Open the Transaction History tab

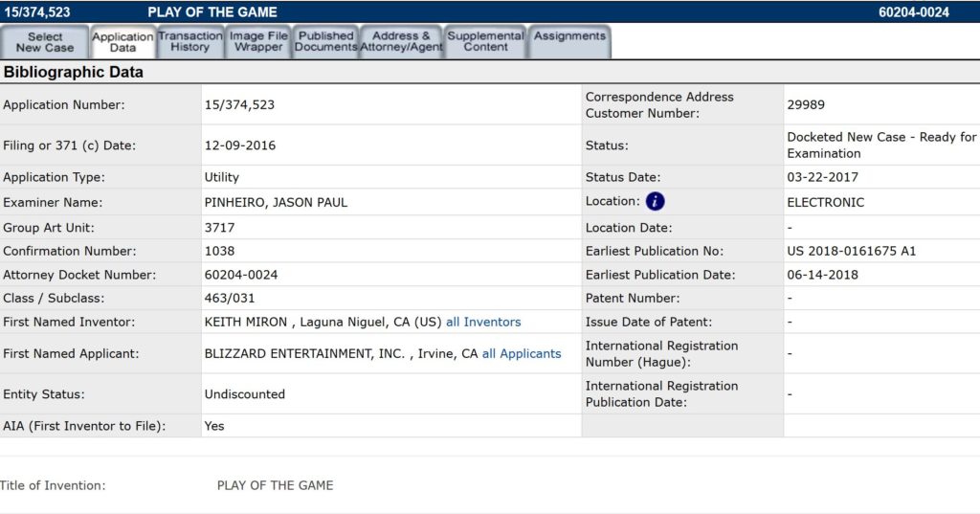click(x=189, y=42)
